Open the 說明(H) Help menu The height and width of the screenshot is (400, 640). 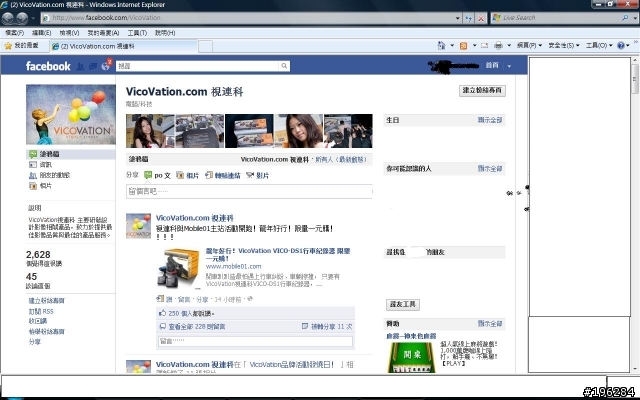tap(165, 33)
